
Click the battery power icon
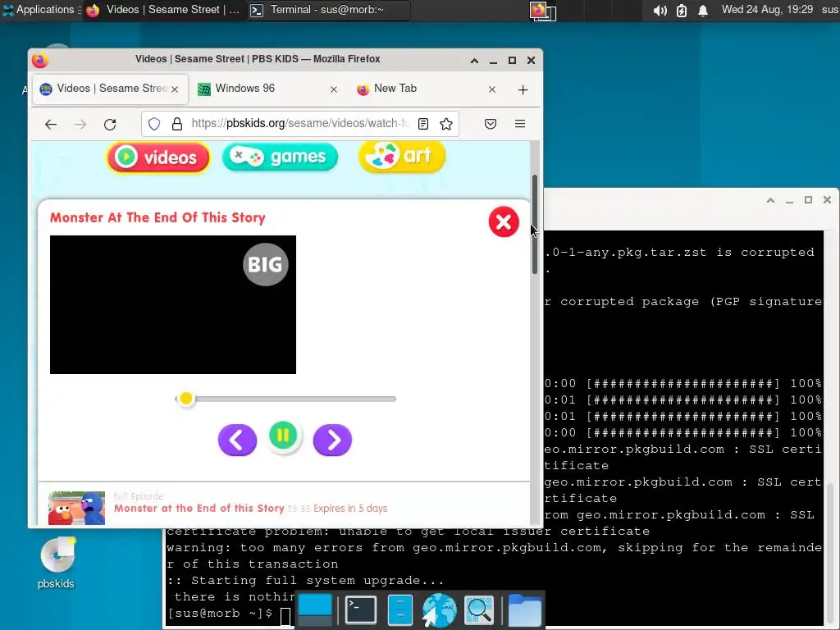682,10
